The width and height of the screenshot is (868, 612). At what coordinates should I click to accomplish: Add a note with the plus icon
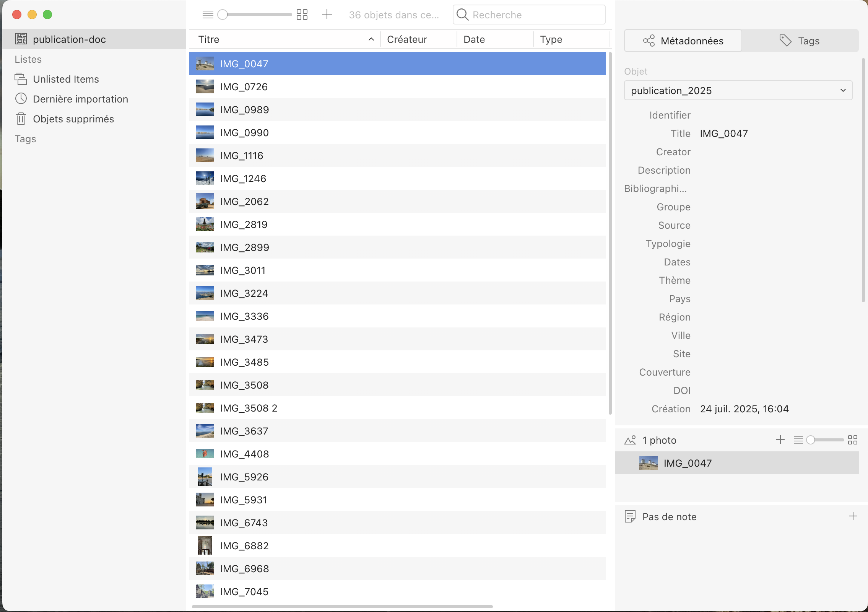(x=853, y=516)
